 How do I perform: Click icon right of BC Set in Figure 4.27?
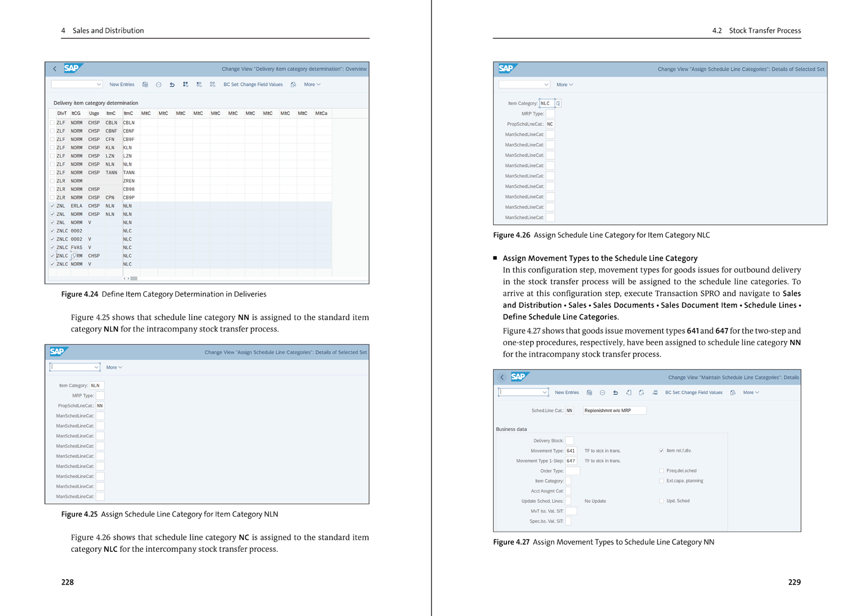click(x=733, y=393)
